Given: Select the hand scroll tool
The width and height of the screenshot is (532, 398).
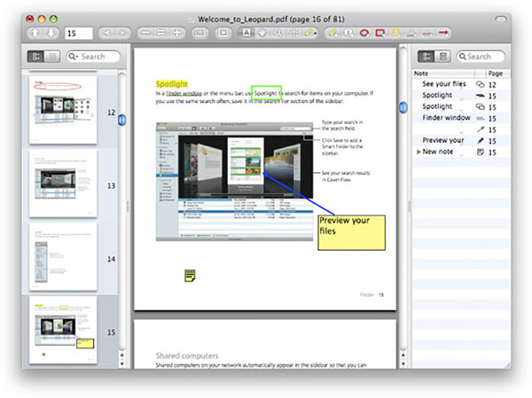Looking at the screenshot, I should coord(262,33).
